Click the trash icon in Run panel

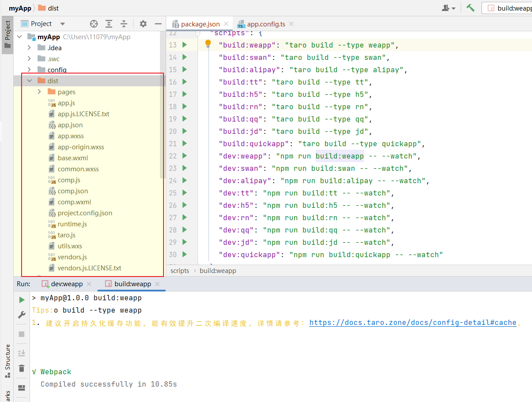point(22,368)
